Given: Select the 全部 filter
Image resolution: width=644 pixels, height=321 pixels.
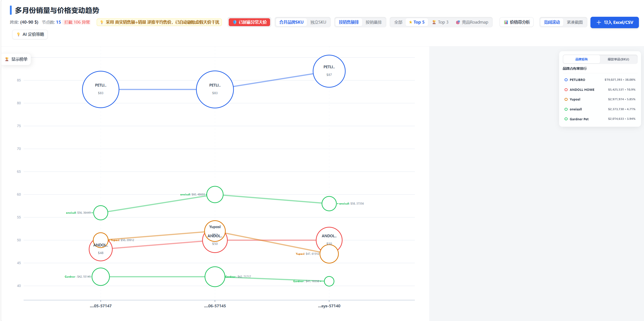Looking at the screenshot, I should pos(398,22).
